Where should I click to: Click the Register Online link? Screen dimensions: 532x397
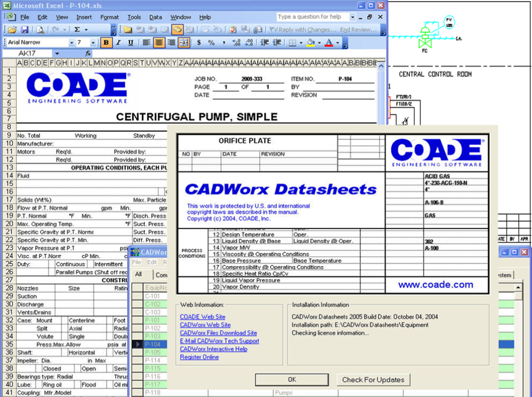(199, 357)
